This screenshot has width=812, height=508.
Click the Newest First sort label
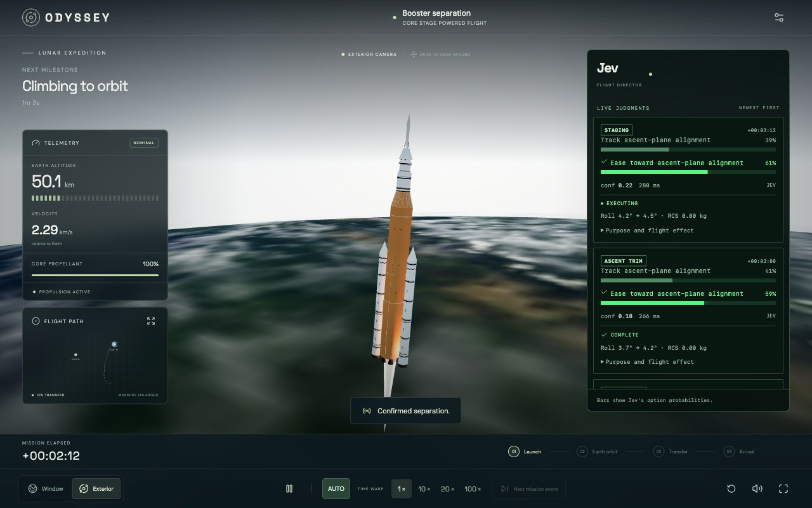pos(759,108)
